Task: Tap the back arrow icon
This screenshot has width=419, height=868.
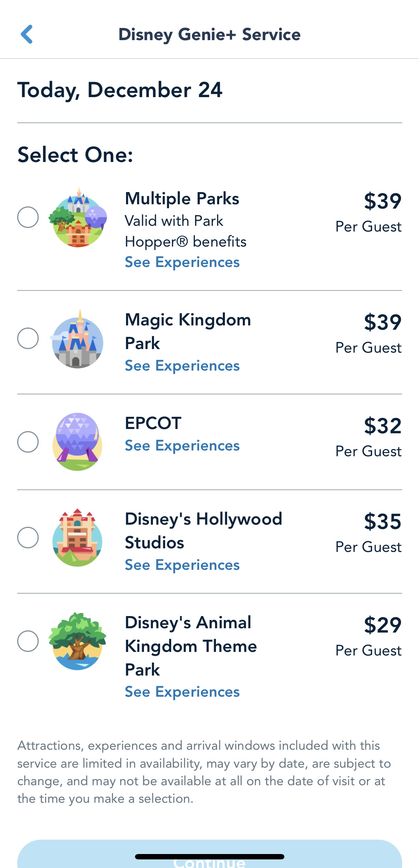Action: tap(27, 34)
